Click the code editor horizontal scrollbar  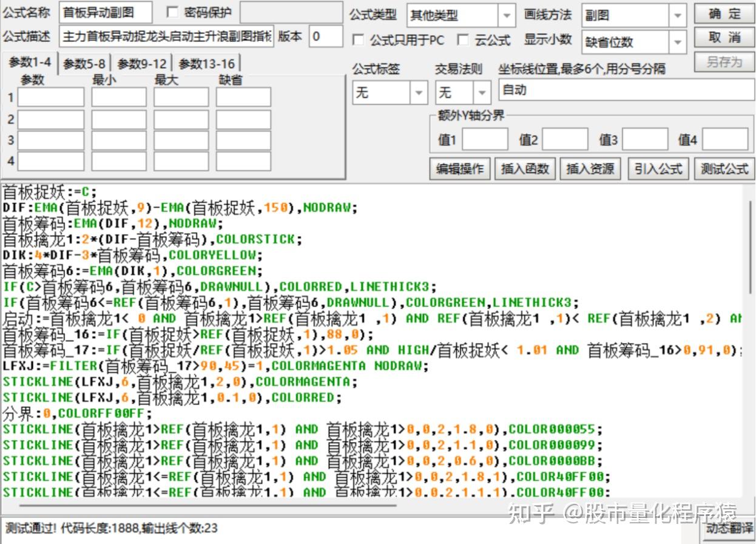point(206,505)
